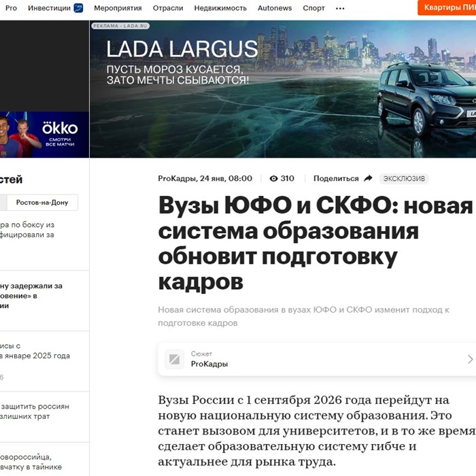Open the Отрасли section
Image resolution: width=476 pixels, height=476 pixels.
click(x=168, y=8)
